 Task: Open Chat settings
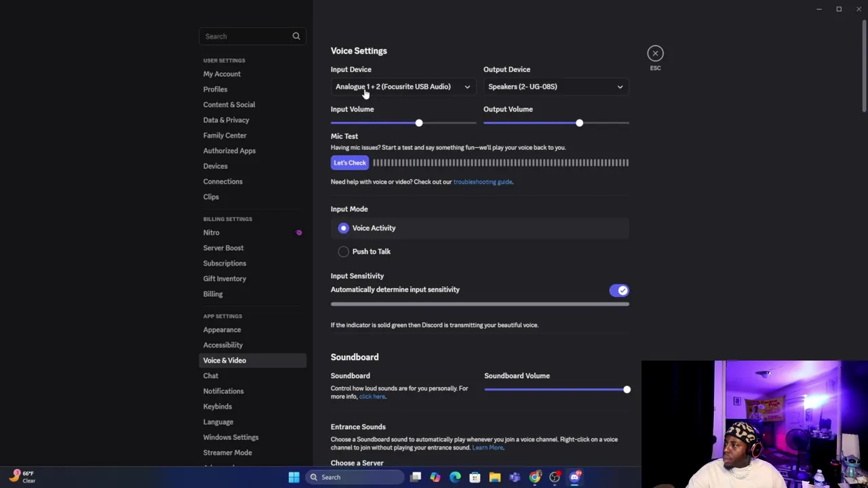coord(210,376)
